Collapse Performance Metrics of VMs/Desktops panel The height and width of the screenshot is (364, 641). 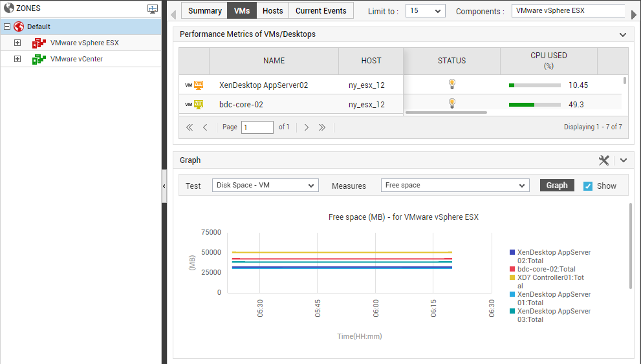623,35
